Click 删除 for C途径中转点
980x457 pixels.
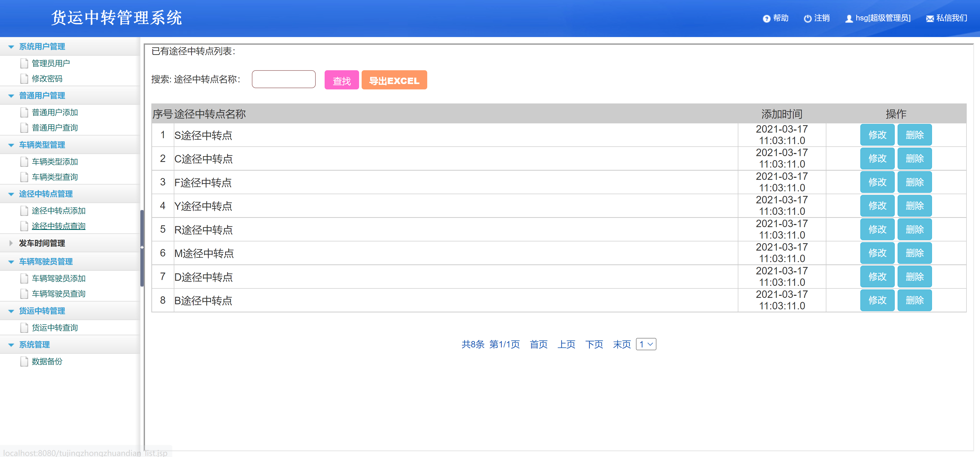coord(914,158)
